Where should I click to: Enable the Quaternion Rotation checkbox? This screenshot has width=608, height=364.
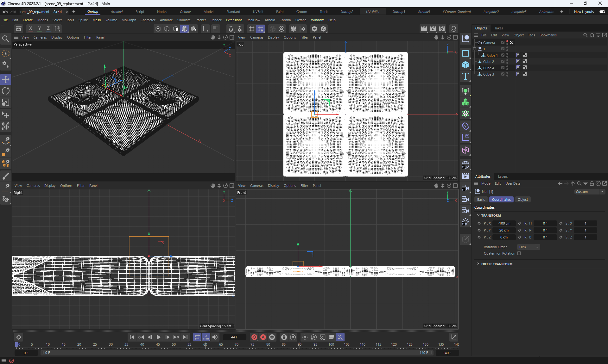pyautogui.click(x=519, y=253)
